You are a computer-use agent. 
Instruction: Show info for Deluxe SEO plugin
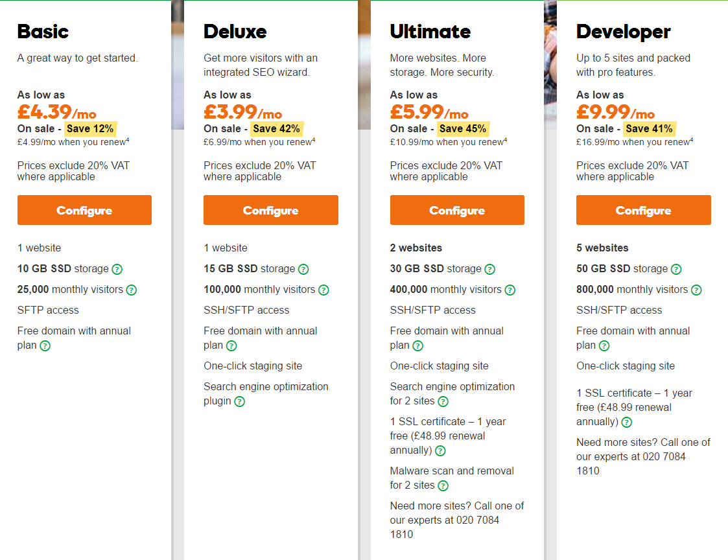click(240, 401)
